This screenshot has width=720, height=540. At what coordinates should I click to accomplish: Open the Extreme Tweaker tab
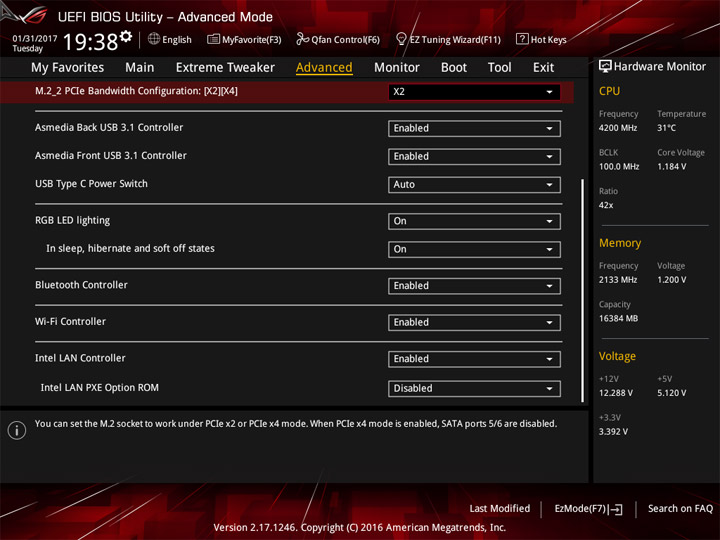[225, 68]
